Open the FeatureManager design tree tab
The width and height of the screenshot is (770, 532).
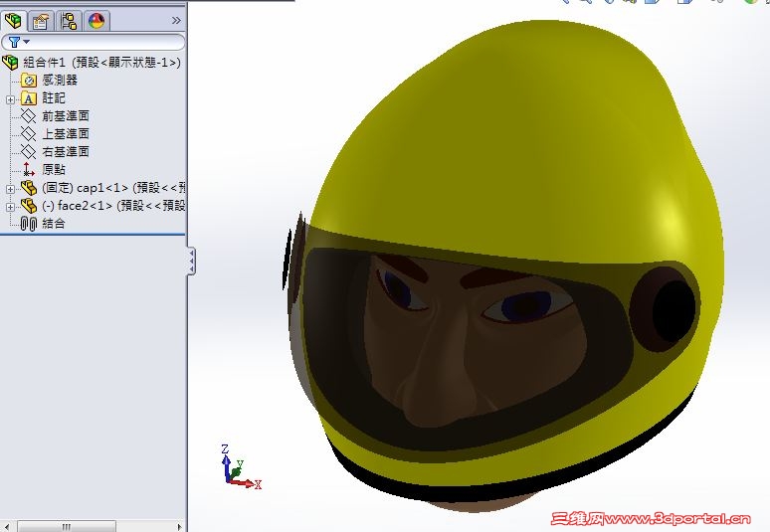13,21
